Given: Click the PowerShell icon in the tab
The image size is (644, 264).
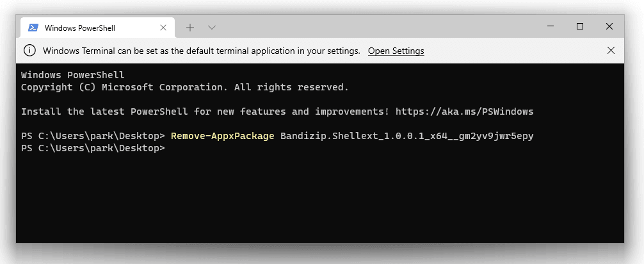Looking at the screenshot, I should coord(32,28).
